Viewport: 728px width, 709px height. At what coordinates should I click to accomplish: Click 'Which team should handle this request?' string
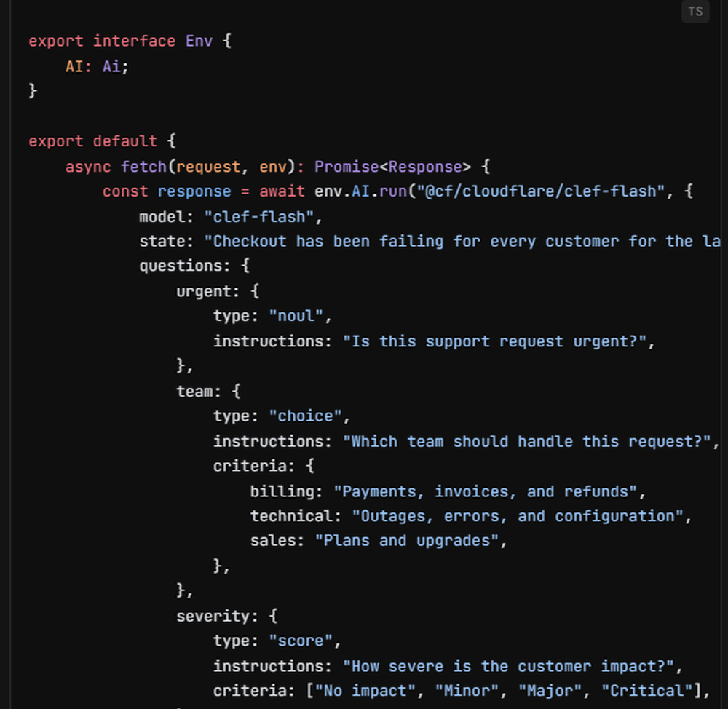tap(527, 441)
